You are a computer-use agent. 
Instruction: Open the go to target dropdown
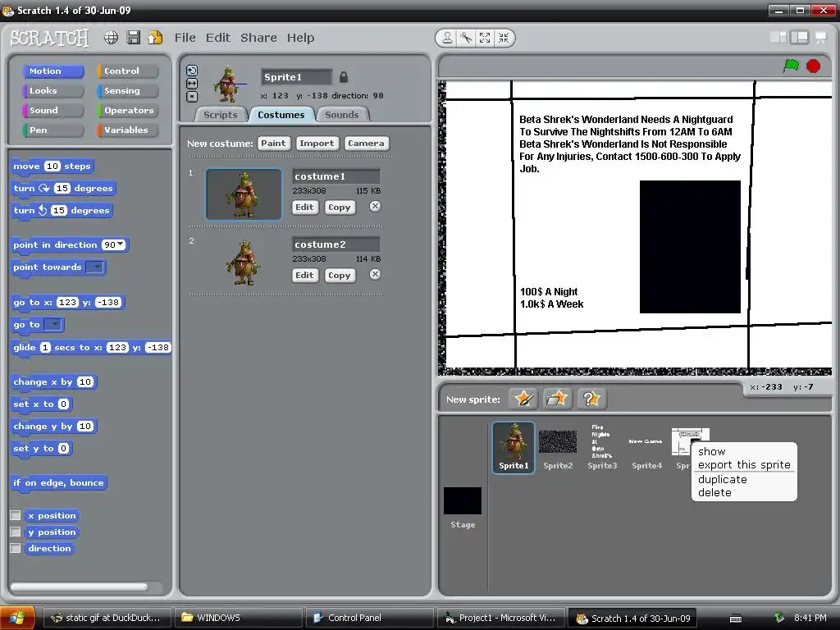52,325
